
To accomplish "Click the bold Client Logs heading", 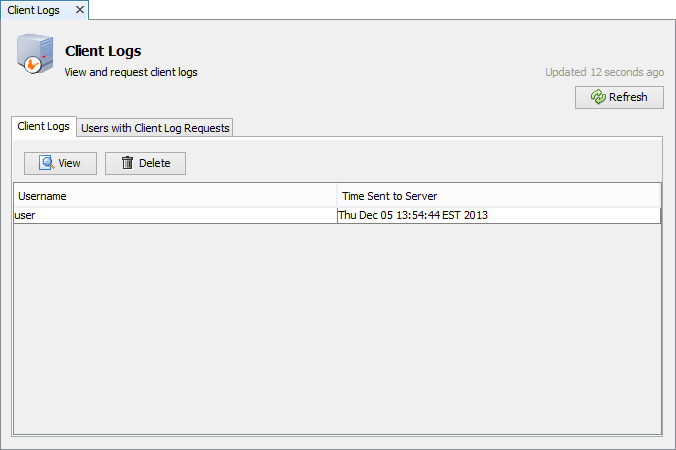I will tap(103, 51).
